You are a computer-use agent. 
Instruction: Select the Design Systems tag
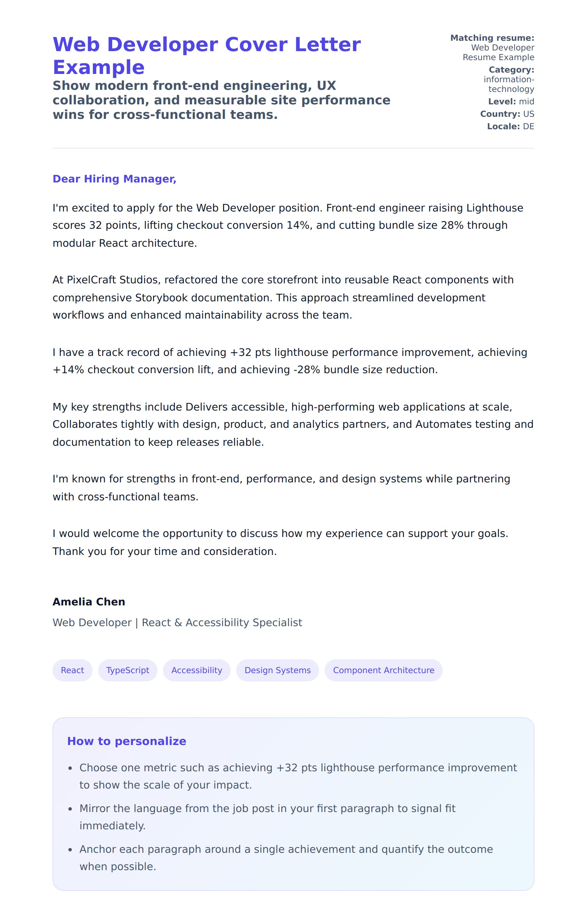coord(277,670)
